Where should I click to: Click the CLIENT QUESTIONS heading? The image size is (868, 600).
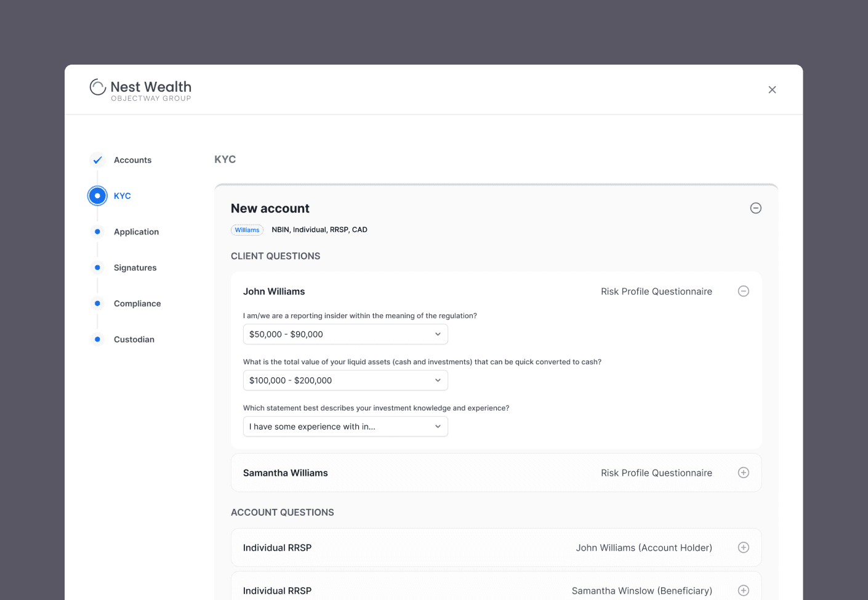pyautogui.click(x=275, y=256)
